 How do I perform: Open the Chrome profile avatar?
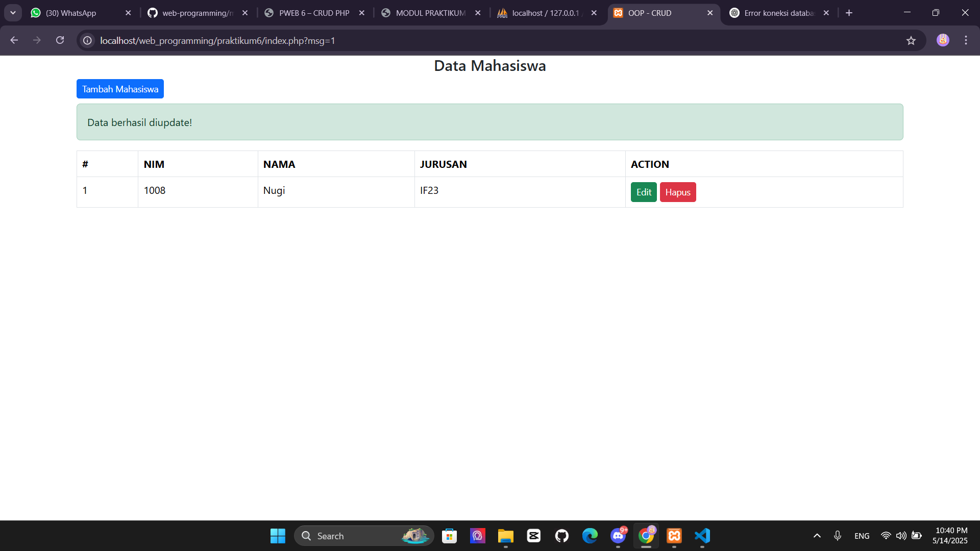point(943,40)
